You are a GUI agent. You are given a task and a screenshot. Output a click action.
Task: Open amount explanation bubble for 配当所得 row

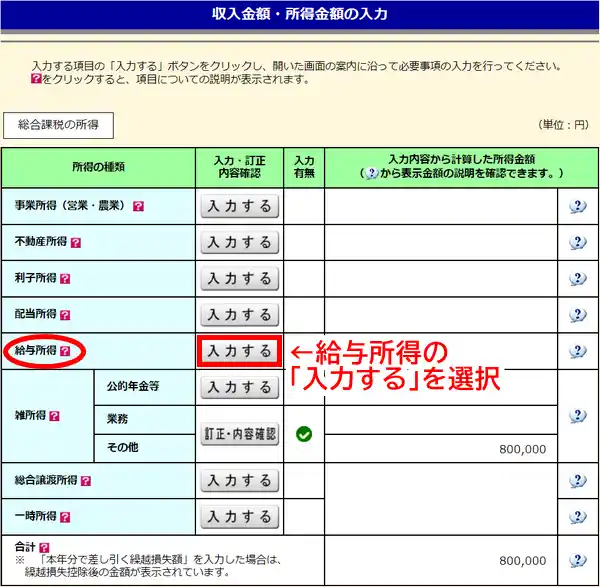577,315
